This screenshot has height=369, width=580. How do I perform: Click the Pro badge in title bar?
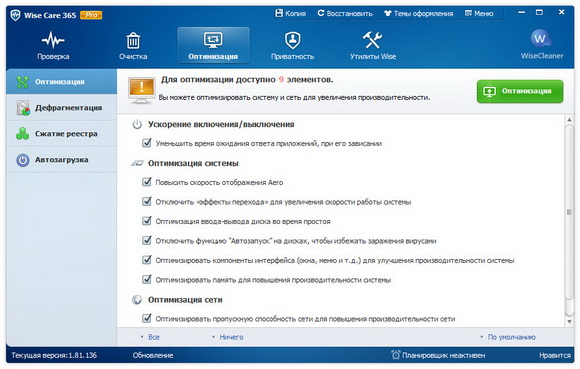coord(91,15)
